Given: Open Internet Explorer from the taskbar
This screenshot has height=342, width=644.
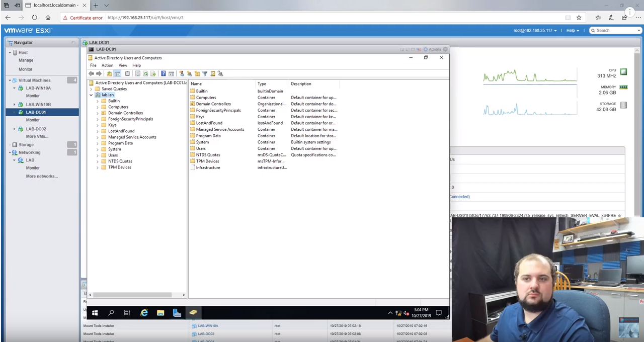Looking at the screenshot, I should [144, 313].
